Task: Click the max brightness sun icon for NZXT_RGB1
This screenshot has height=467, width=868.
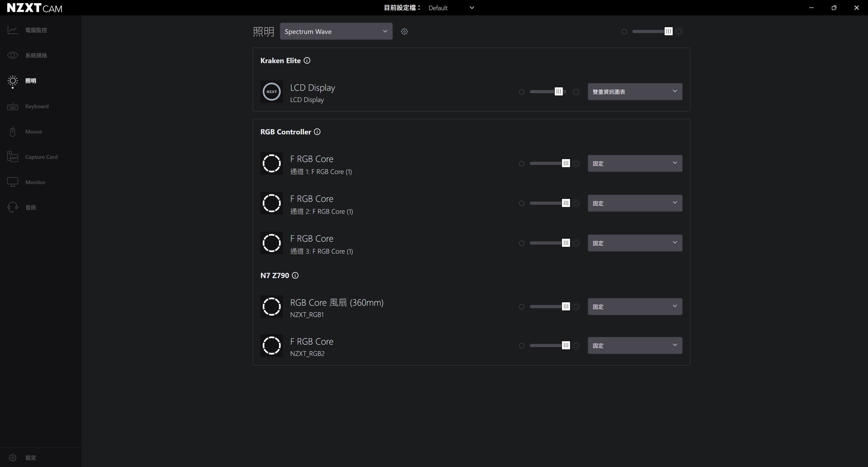Action: pos(576,307)
